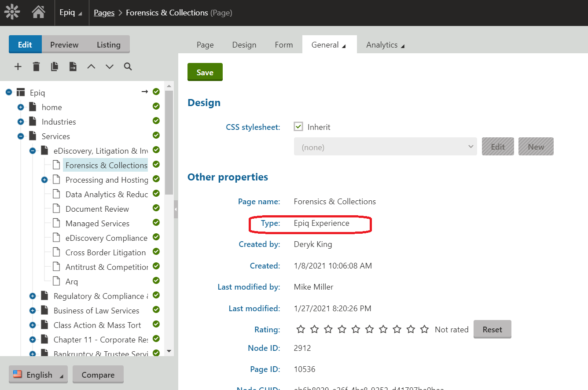Viewport: 588px width, 390px height.
Task: Go to the home dashboard icon
Action: (38, 12)
